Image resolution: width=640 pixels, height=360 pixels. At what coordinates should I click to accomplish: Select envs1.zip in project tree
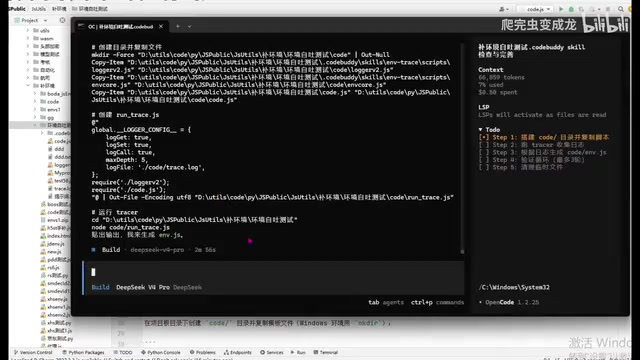pyautogui.click(x=55, y=220)
